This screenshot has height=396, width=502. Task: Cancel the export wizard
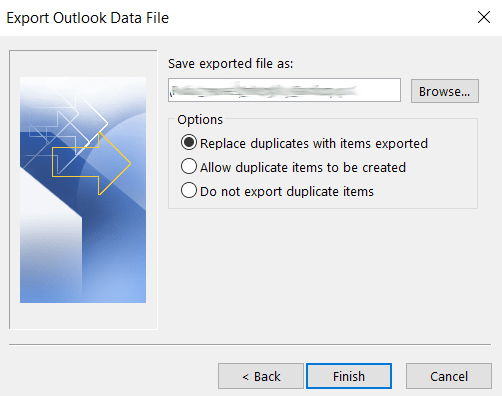point(449,376)
